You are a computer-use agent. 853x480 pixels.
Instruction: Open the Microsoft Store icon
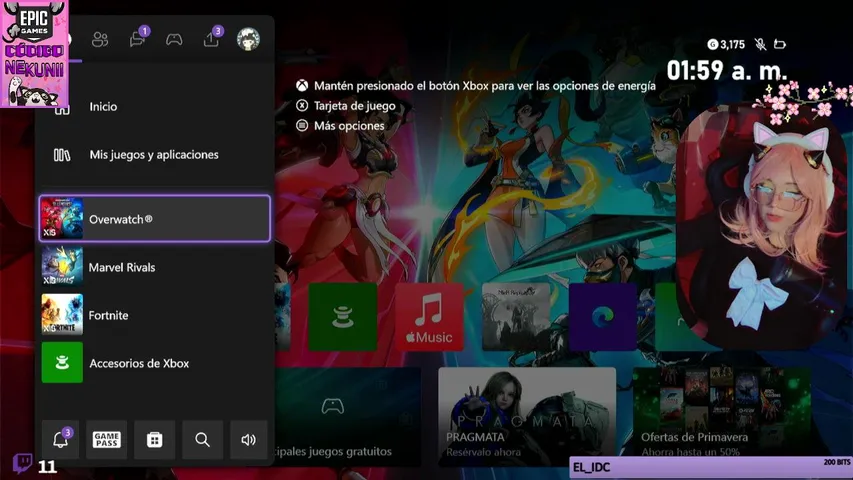pos(154,439)
